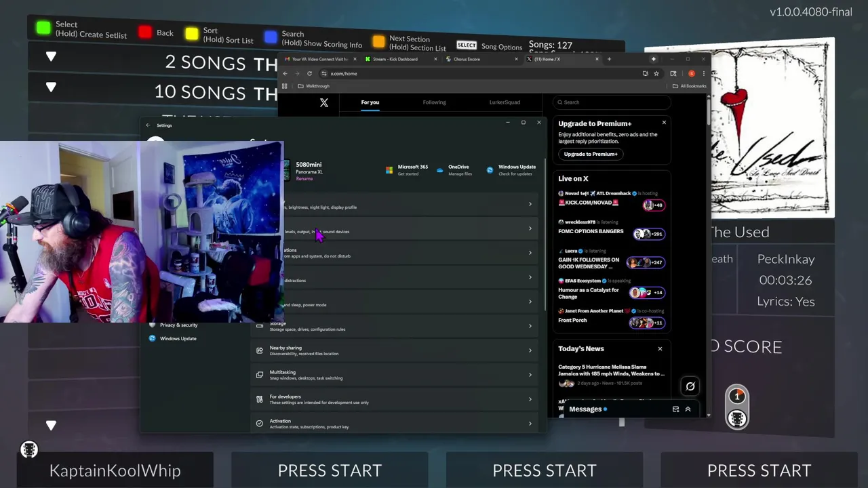
Task: Click the OneDrive cloud icon
Action: pos(440,170)
